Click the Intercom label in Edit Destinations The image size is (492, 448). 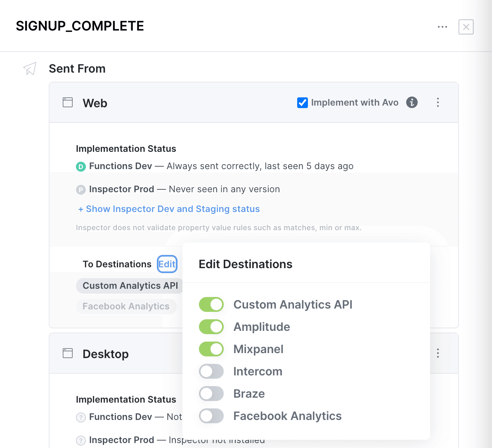pos(258,372)
